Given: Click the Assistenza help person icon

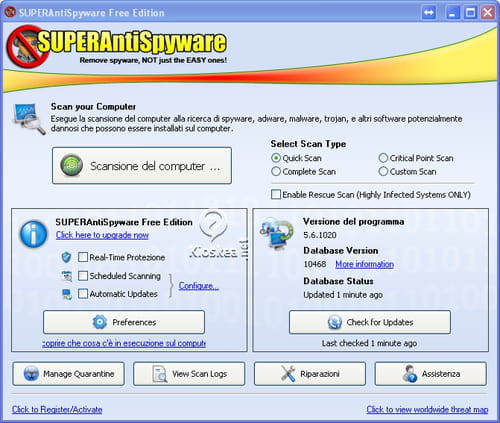Looking at the screenshot, I should click(x=410, y=374).
